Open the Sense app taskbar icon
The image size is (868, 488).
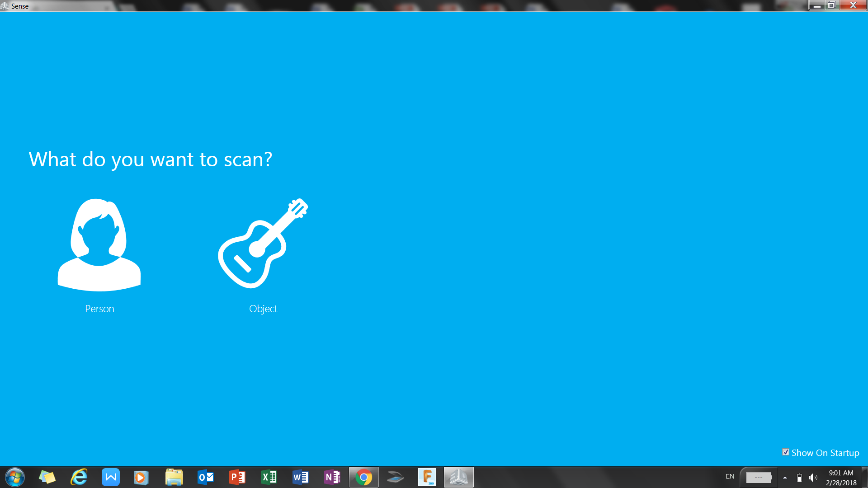(x=458, y=477)
